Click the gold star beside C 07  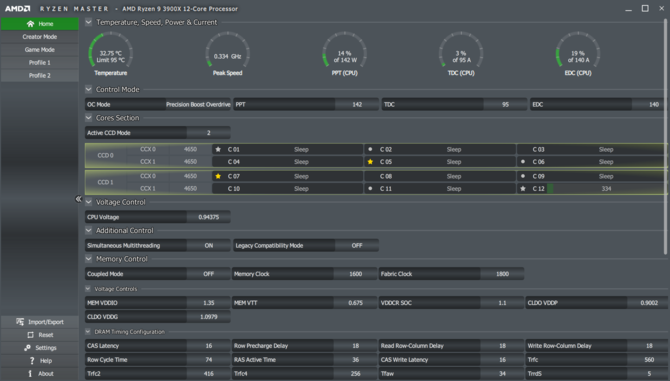(218, 176)
